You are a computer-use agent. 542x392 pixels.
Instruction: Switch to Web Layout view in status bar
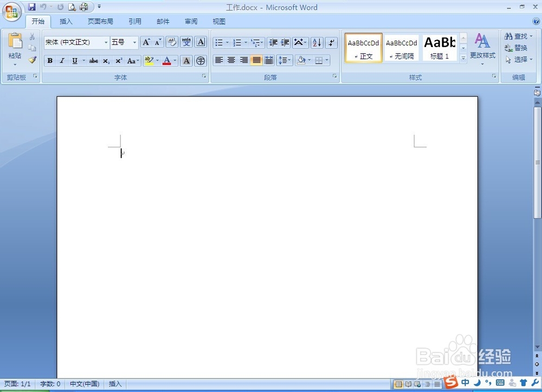418,384
